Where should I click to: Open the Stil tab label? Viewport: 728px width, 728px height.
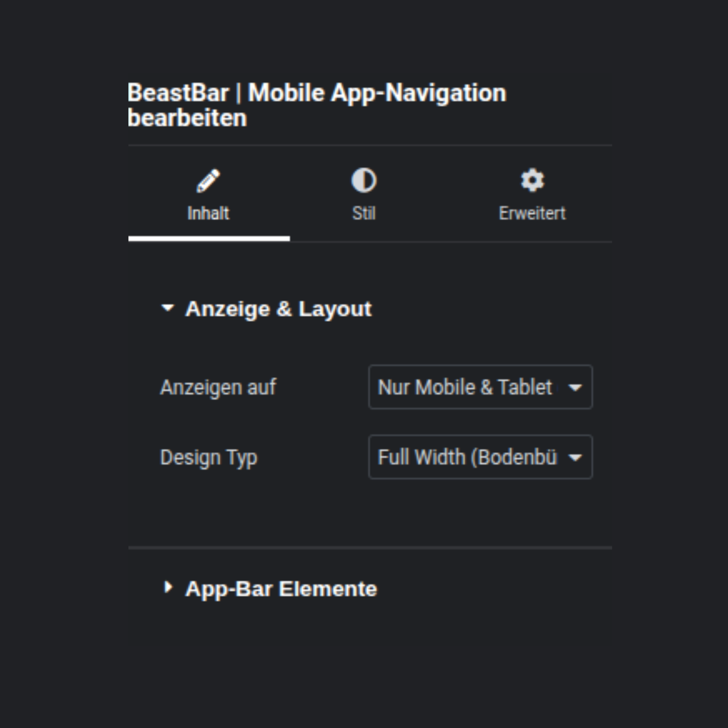(364, 213)
